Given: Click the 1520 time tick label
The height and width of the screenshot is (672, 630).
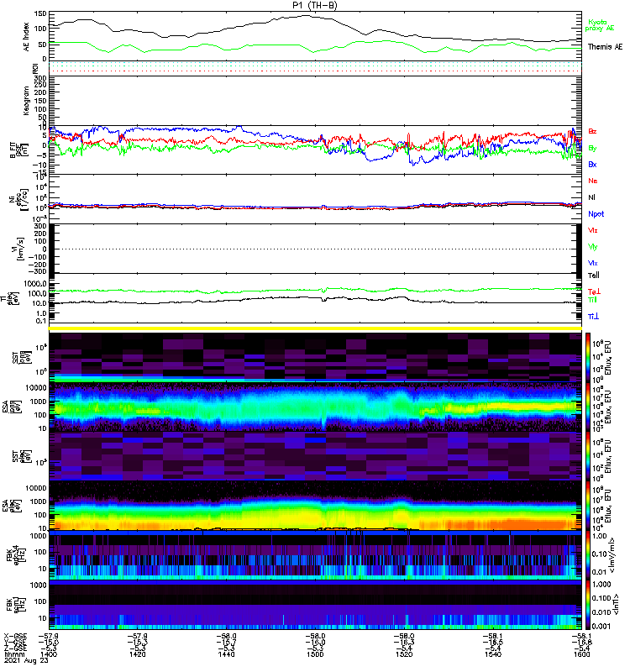Looking at the screenshot, I should click(404, 654).
